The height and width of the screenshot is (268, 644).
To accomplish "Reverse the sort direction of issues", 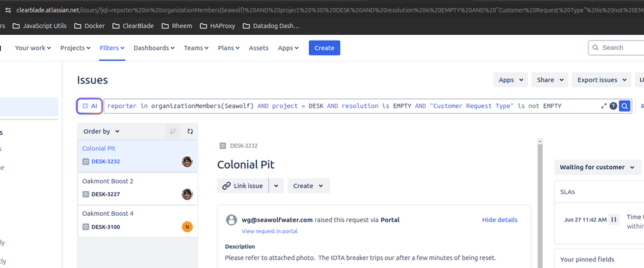I will click(x=173, y=131).
